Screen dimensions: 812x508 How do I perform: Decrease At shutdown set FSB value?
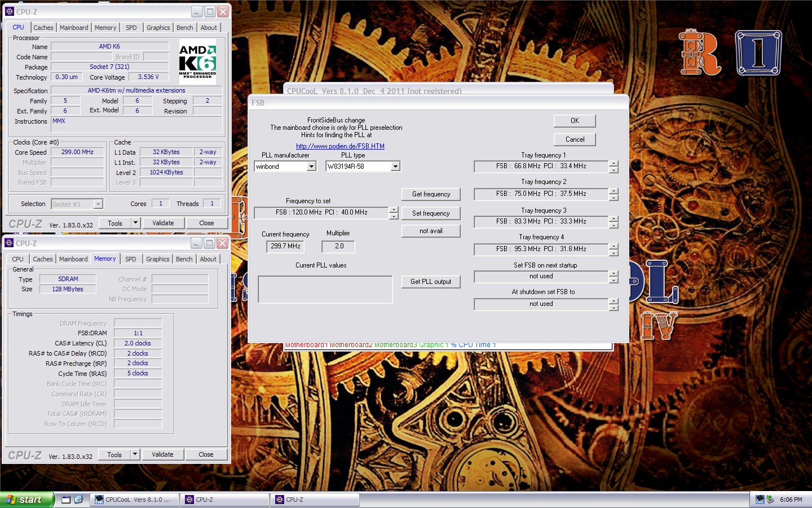tap(614, 308)
